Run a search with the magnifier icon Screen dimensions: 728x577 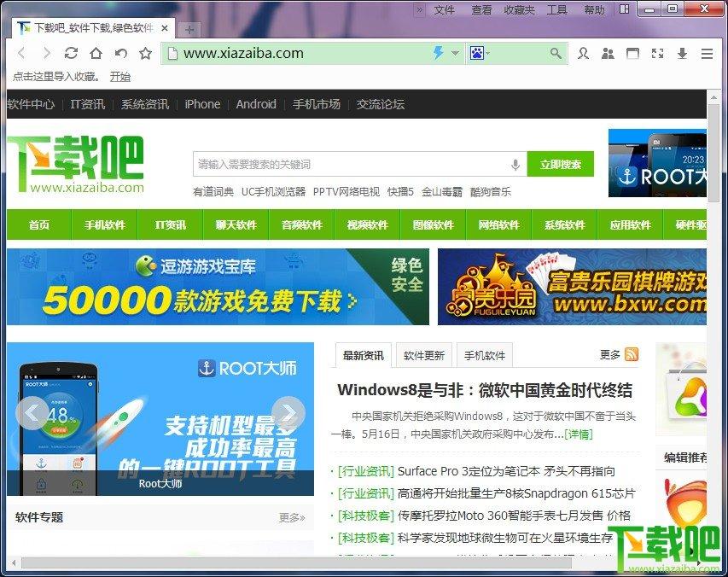pos(556,54)
